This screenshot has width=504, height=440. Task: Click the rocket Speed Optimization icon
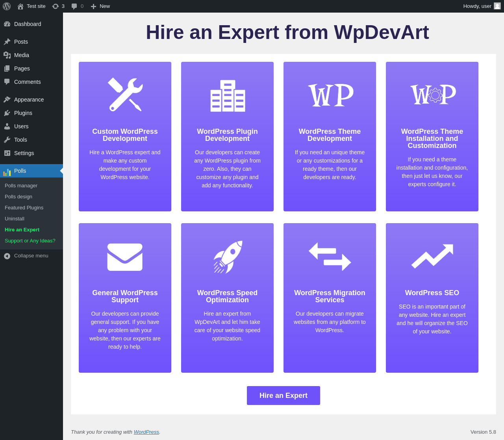coord(228,257)
